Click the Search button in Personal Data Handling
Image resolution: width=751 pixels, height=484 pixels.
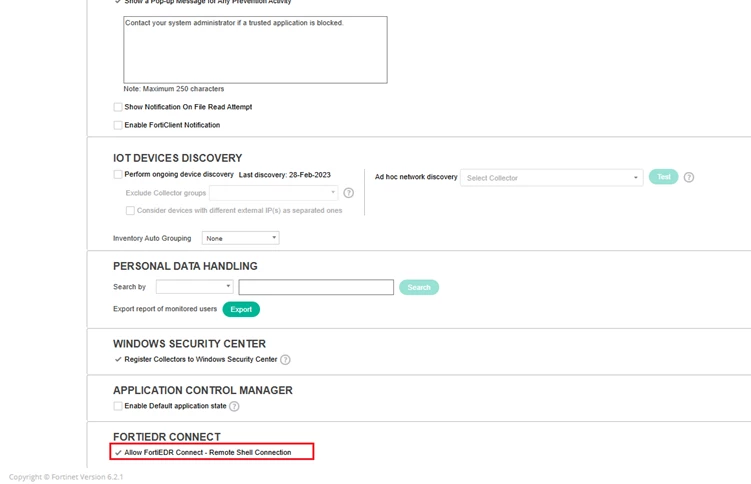point(419,287)
